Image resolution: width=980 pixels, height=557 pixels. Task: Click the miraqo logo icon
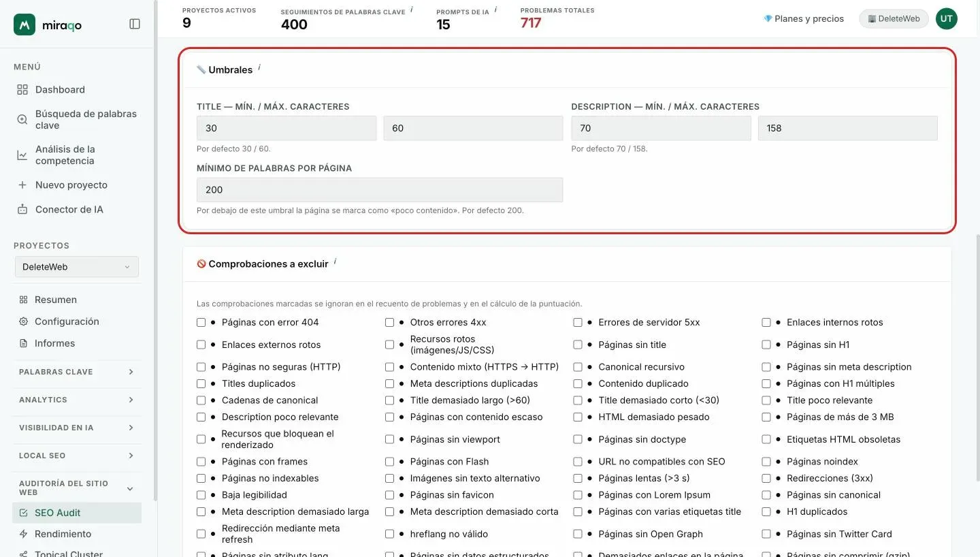pos(24,25)
